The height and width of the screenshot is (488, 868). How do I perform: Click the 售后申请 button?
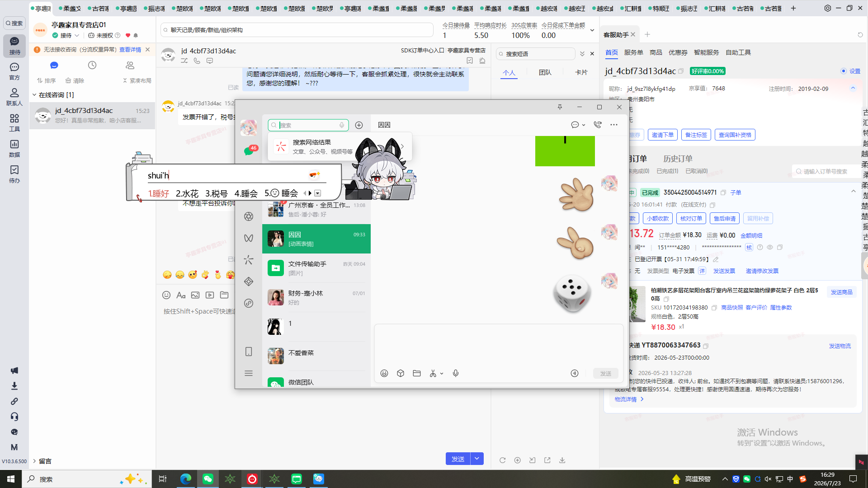725,218
